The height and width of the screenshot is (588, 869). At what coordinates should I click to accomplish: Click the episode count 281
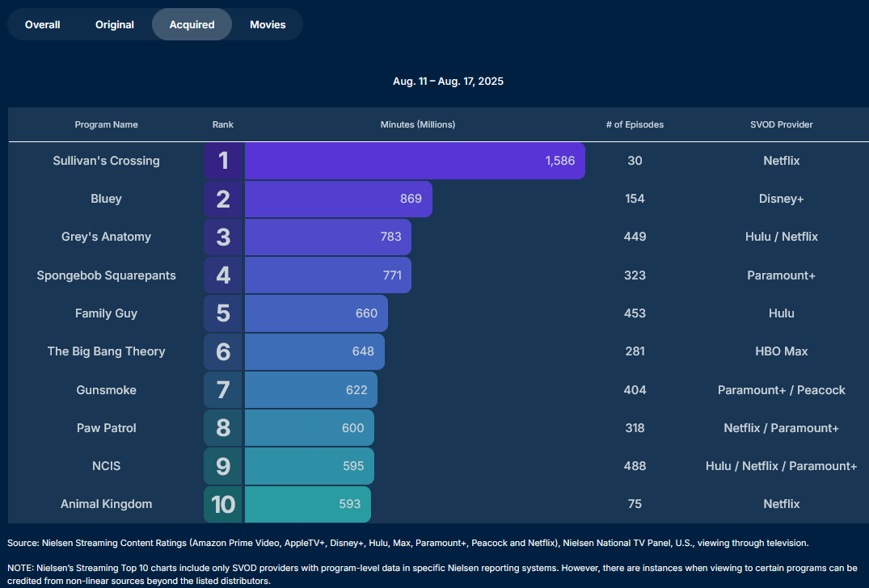[635, 351]
